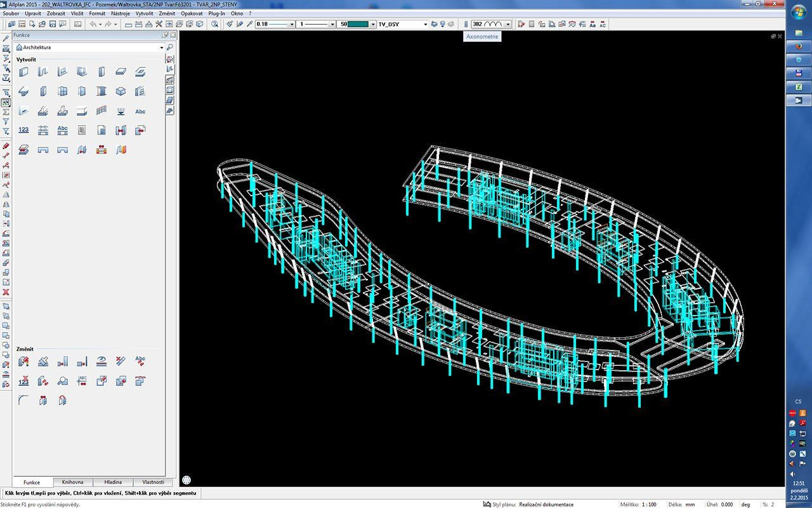Screen dimensions: 812x508
Task: Click the fillet corner tool in Změnit
Action: point(23,400)
